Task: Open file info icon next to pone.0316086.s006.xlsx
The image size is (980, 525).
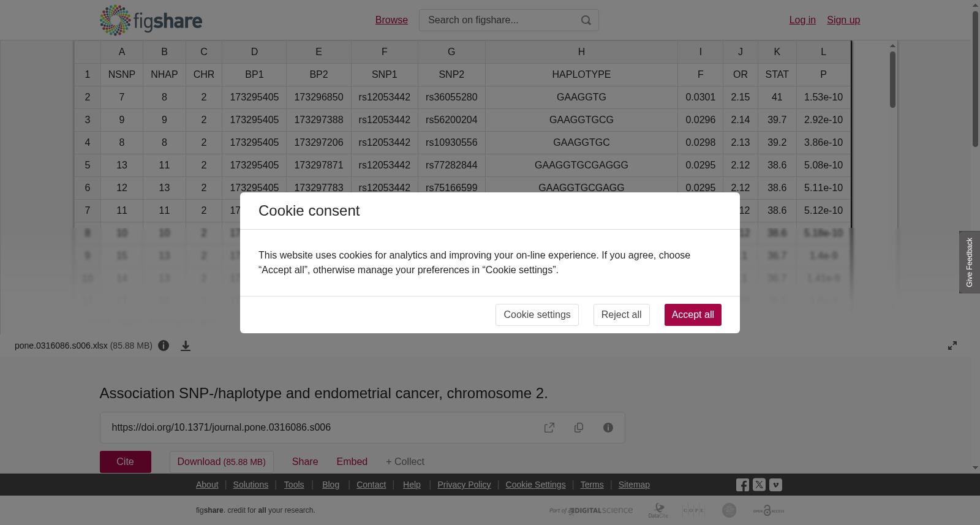Action: 164,346
